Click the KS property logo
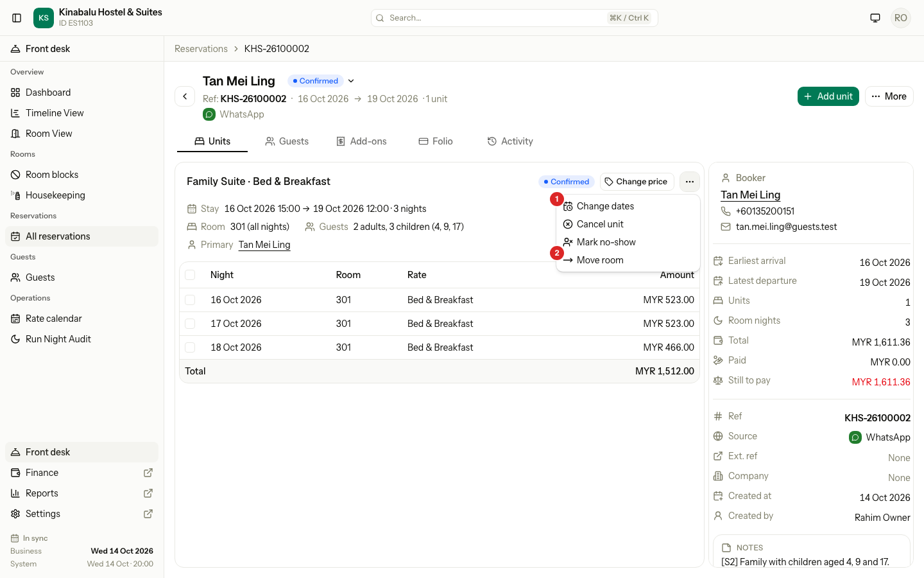Image resolution: width=924 pixels, height=578 pixels. point(44,18)
